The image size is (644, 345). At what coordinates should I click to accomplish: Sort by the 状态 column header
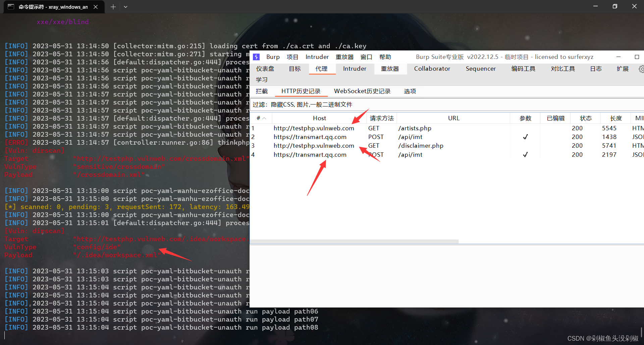[586, 118]
